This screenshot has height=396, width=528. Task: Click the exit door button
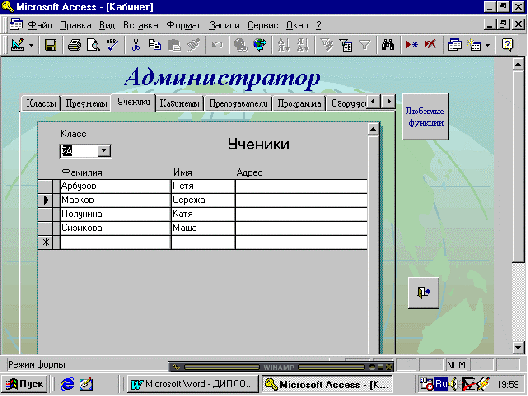424,292
